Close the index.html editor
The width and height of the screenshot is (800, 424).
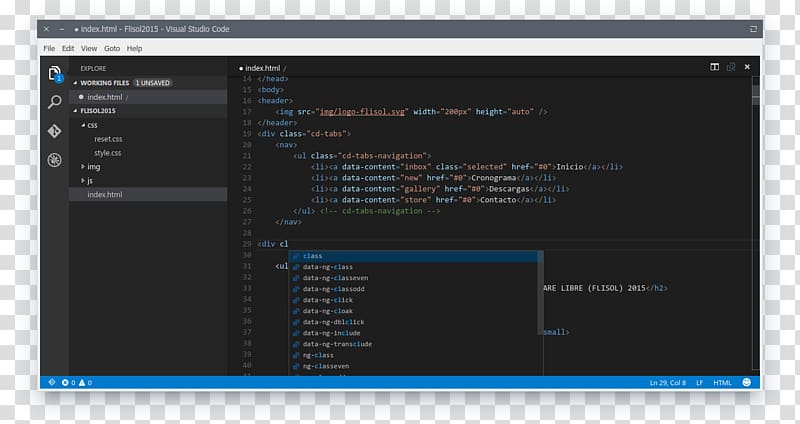coord(747,67)
